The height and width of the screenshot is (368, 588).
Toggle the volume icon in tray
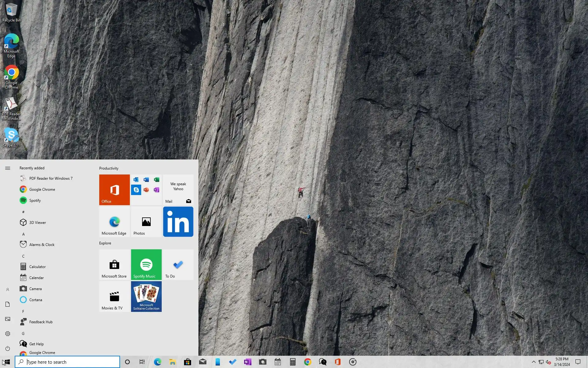point(548,362)
